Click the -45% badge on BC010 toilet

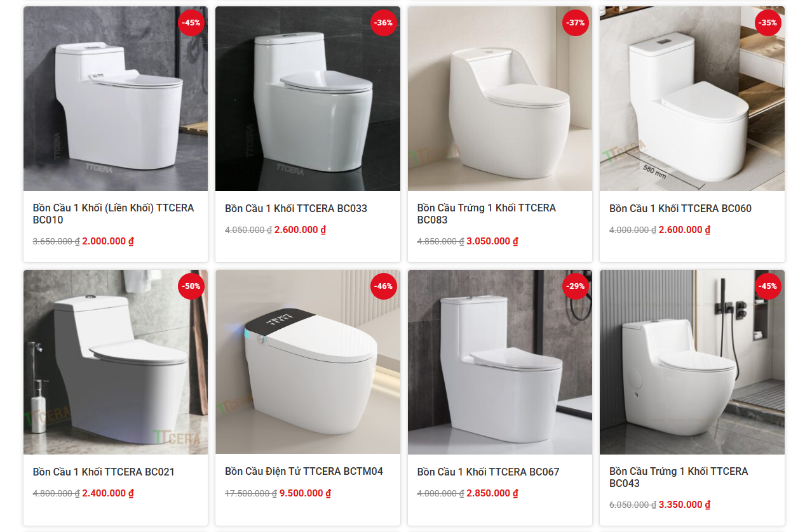(x=191, y=23)
